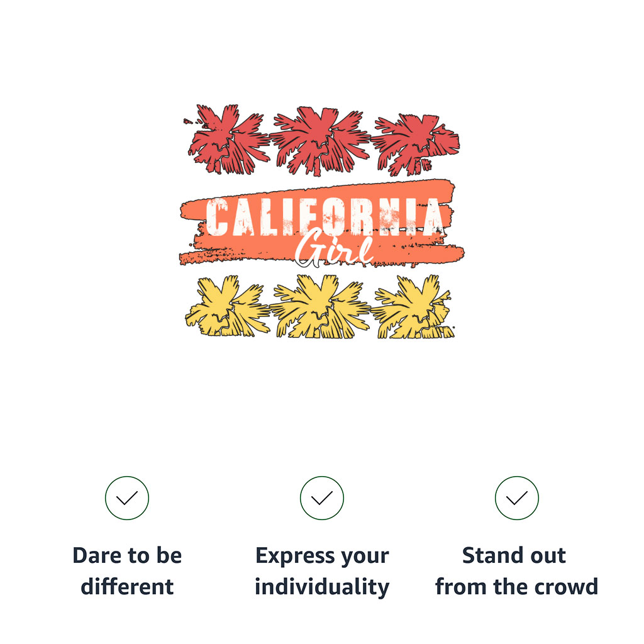Select the checkmark icon above 'Express your individuality'
The width and height of the screenshot is (644, 644).
point(322,498)
